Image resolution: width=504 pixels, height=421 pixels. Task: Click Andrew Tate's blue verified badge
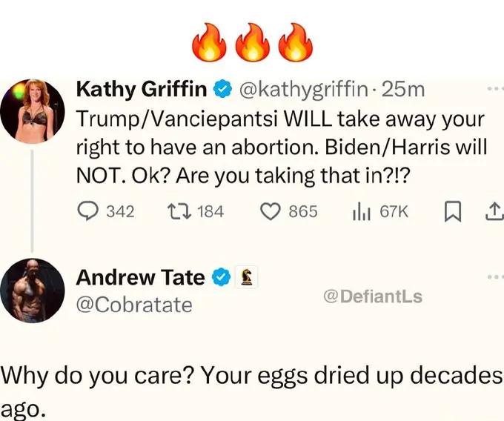pyautogui.click(x=219, y=278)
